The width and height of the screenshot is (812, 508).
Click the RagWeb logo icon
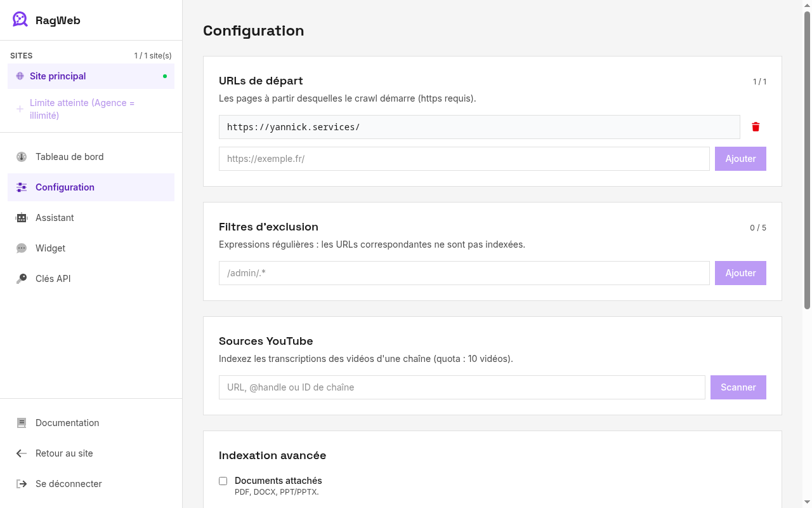pyautogui.click(x=20, y=20)
